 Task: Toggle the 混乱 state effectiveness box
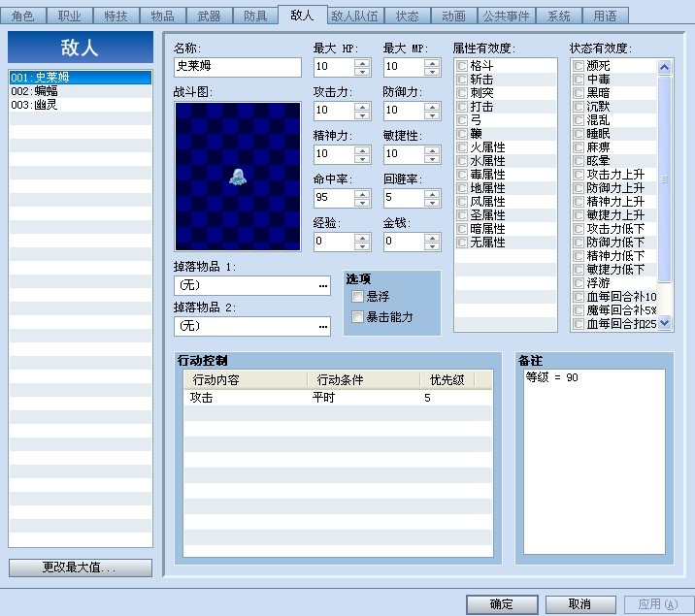click(578, 120)
